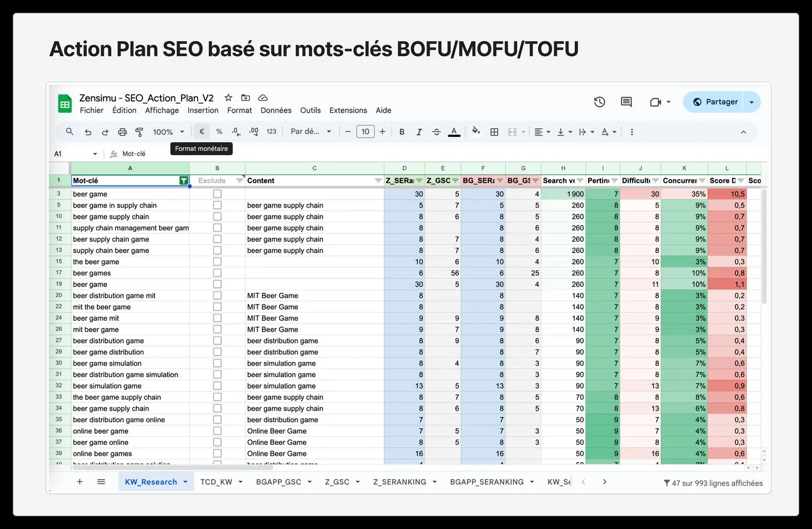Start a Meet call with camera icon
Viewport: 812px width, 529px height.
[x=655, y=102]
